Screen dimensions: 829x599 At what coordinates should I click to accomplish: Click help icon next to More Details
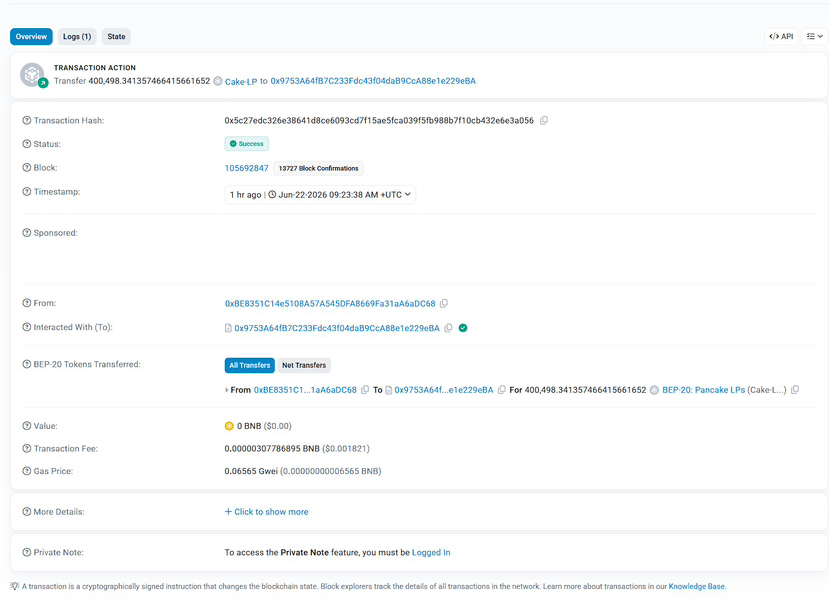click(x=26, y=512)
